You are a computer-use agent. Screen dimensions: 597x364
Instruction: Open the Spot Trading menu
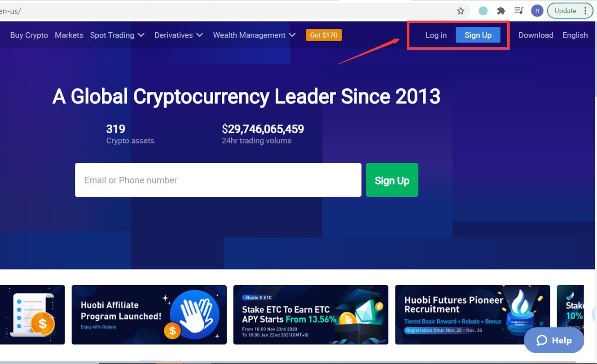pos(117,35)
